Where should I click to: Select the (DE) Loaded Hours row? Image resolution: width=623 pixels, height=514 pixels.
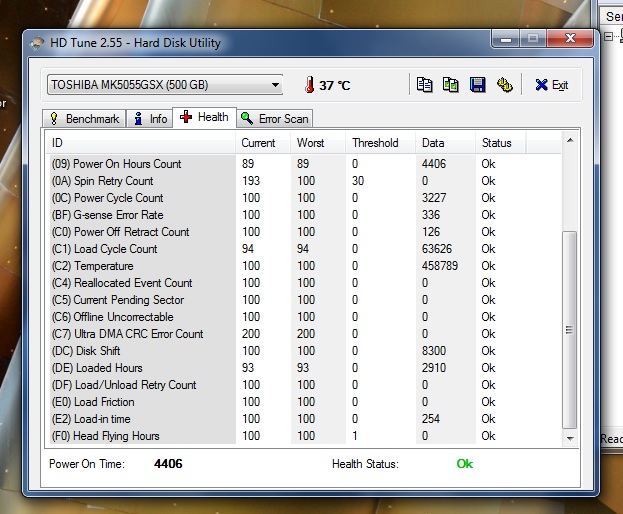pos(304,368)
